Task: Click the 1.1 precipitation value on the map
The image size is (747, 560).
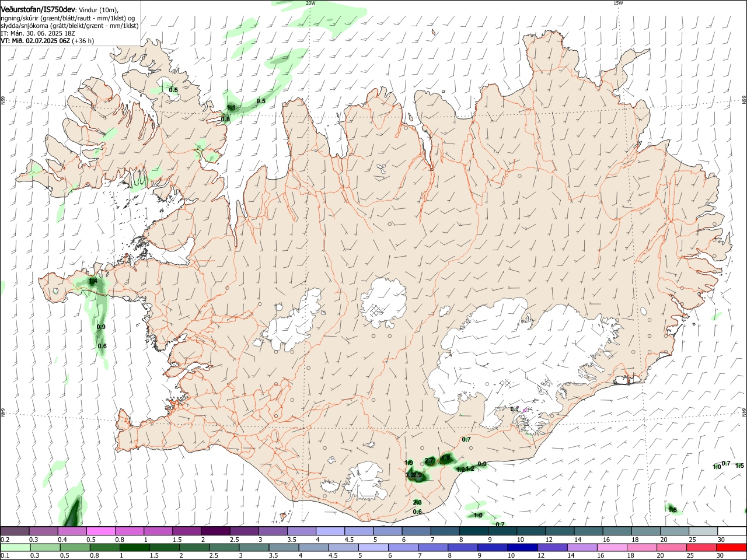Action: (231, 108)
